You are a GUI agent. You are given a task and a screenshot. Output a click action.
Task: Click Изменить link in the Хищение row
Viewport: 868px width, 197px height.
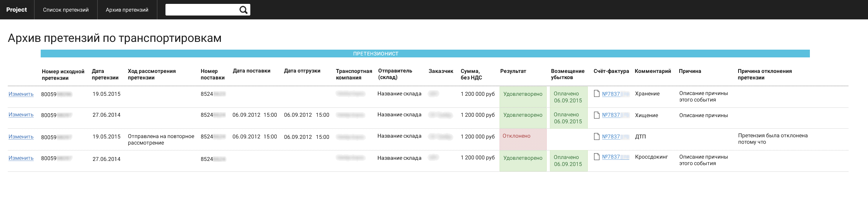[x=21, y=115]
